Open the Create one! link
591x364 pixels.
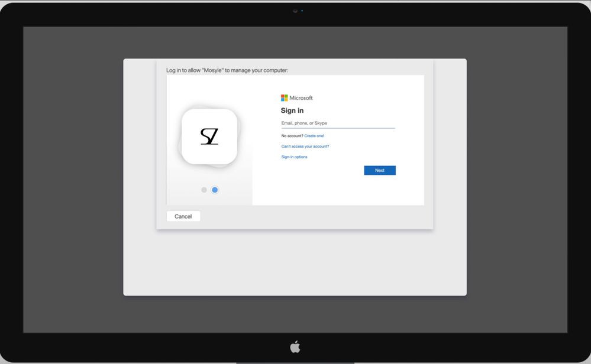click(x=314, y=136)
